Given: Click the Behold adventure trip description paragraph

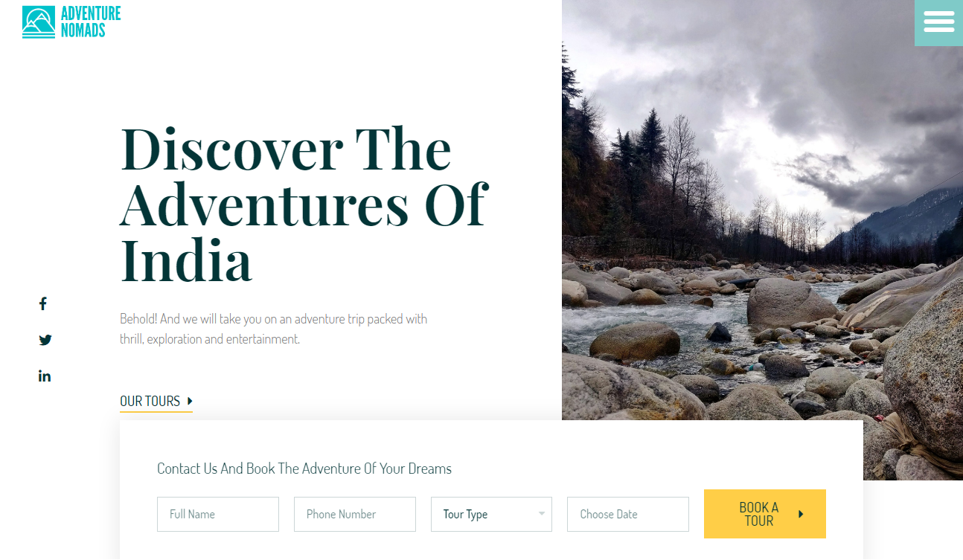Looking at the screenshot, I should (x=274, y=329).
